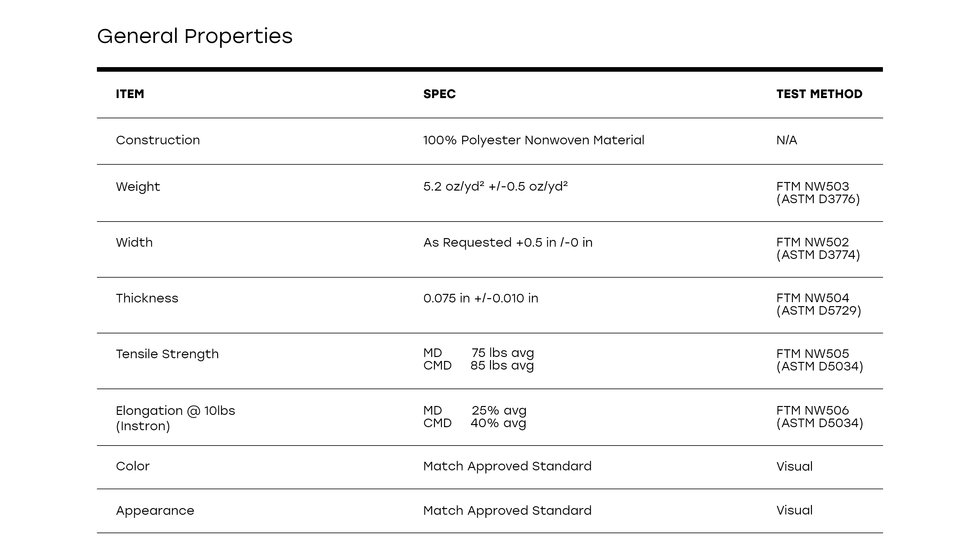980x558 pixels.
Task: Click the As Requested width spec
Action: point(507,243)
